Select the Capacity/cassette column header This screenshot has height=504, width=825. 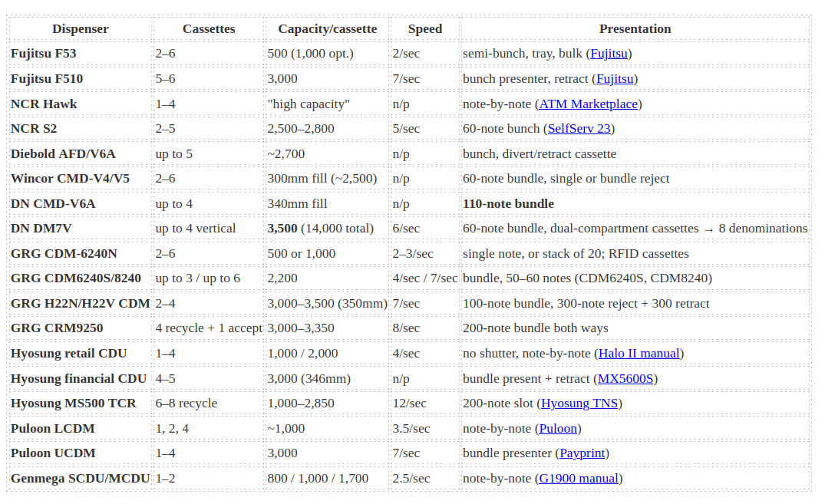click(327, 29)
